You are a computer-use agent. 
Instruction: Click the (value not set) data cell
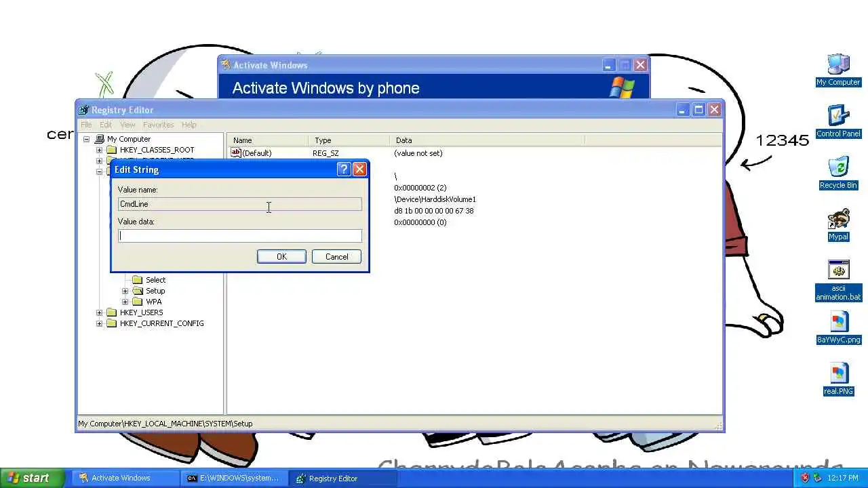(418, 153)
